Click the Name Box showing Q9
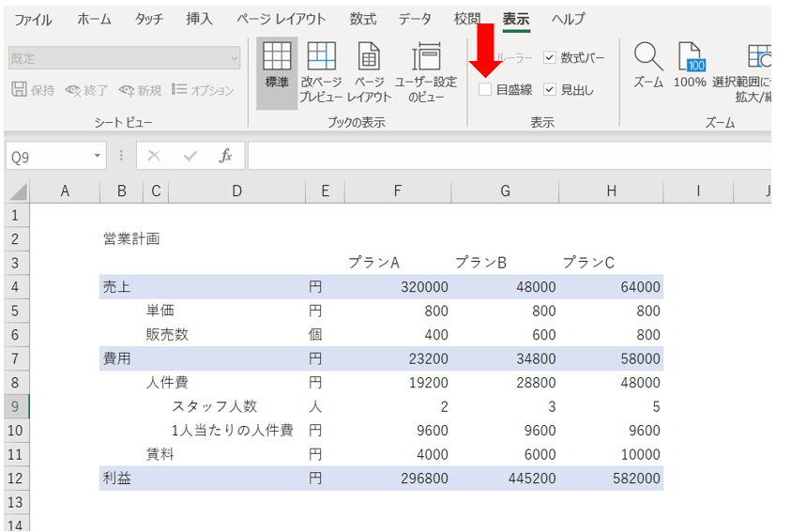The image size is (791, 532). pyautogui.click(x=49, y=157)
